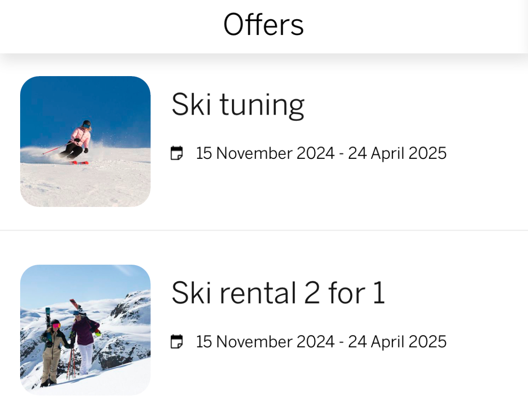Click the divider line between the offers
This screenshot has height=420, width=528.
pyautogui.click(x=264, y=230)
